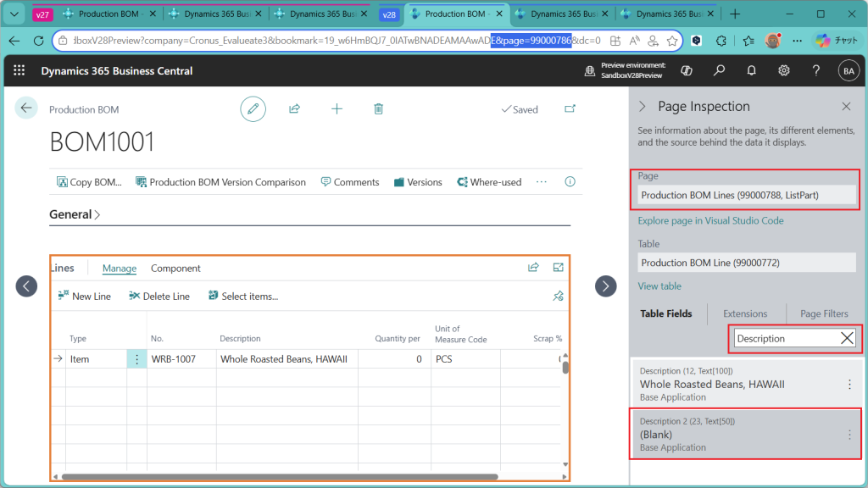Open the notifications bell icon
This screenshot has height=488, width=868.
(751, 71)
